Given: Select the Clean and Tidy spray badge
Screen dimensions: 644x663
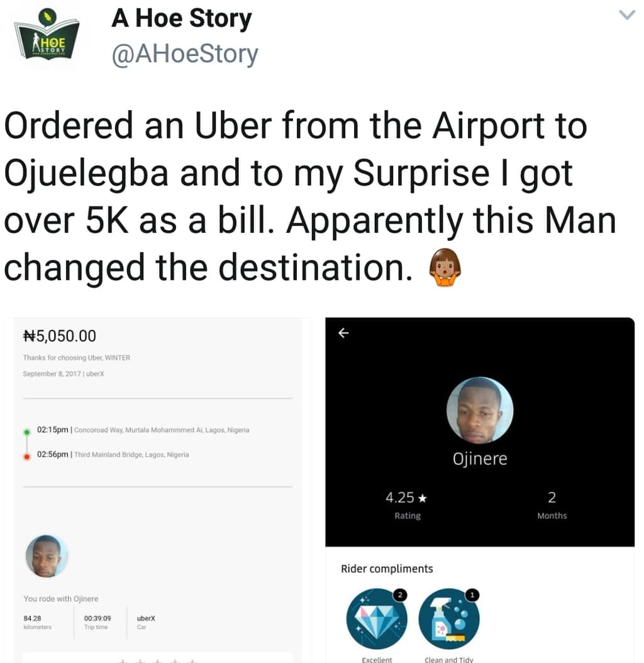Looking at the screenshot, I should coord(448,618).
